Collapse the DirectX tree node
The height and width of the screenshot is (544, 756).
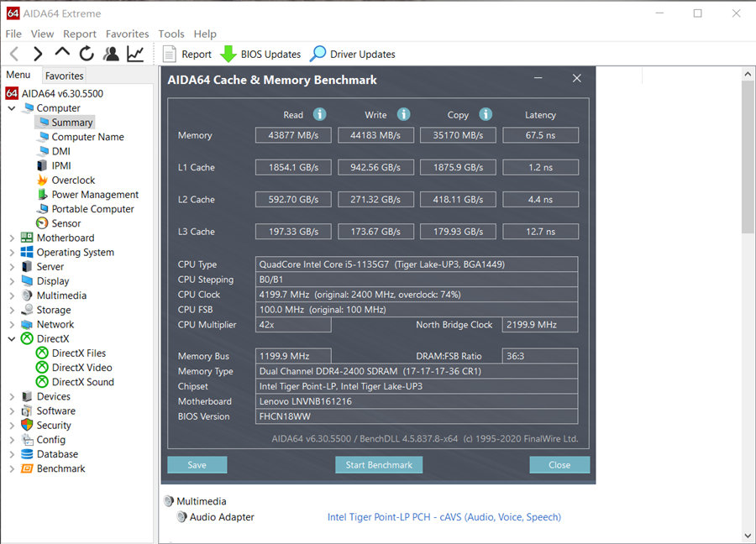(12, 338)
